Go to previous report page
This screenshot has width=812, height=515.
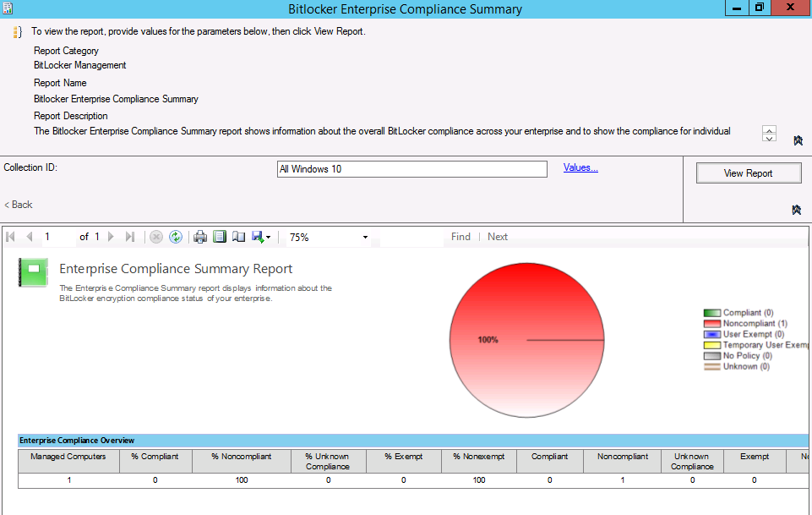click(30, 237)
